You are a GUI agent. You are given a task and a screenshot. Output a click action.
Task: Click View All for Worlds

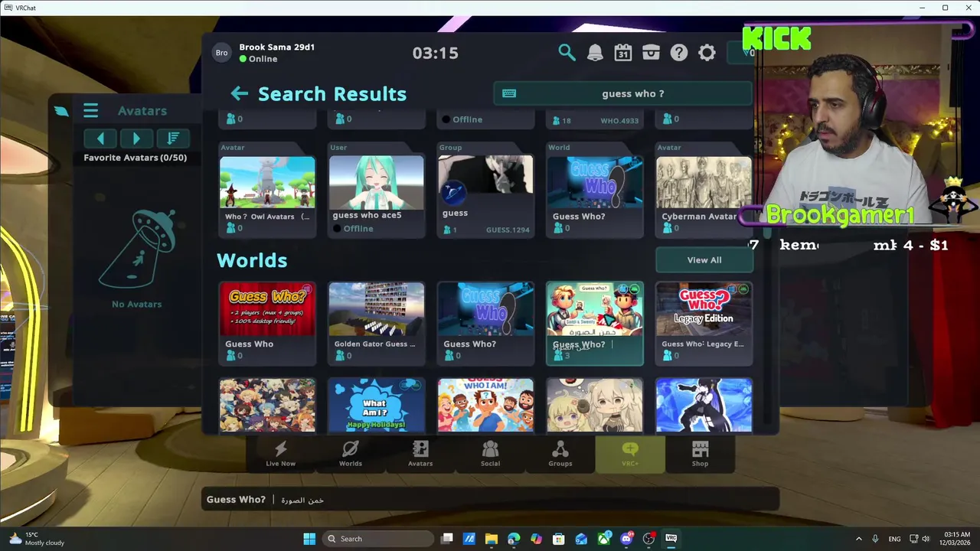(x=704, y=260)
